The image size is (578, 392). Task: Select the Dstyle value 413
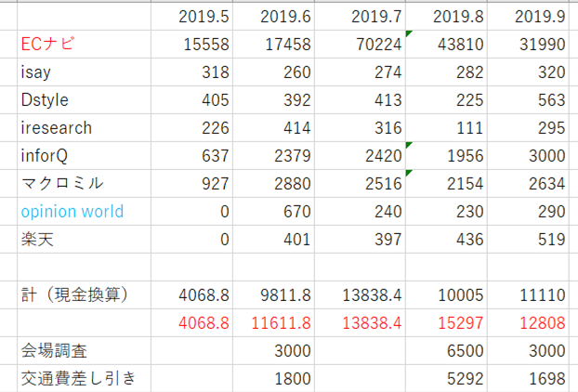[361, 99]
